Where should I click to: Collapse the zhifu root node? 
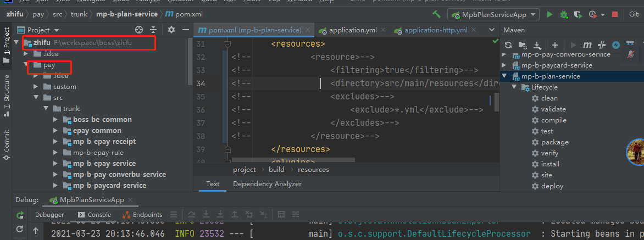[x=16, y=42]
